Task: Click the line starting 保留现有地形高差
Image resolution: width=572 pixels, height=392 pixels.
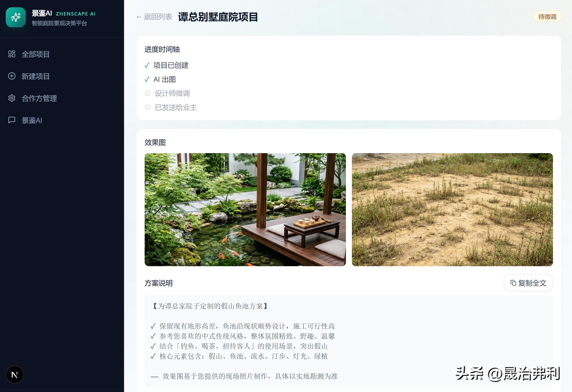Action: (243, 326)
